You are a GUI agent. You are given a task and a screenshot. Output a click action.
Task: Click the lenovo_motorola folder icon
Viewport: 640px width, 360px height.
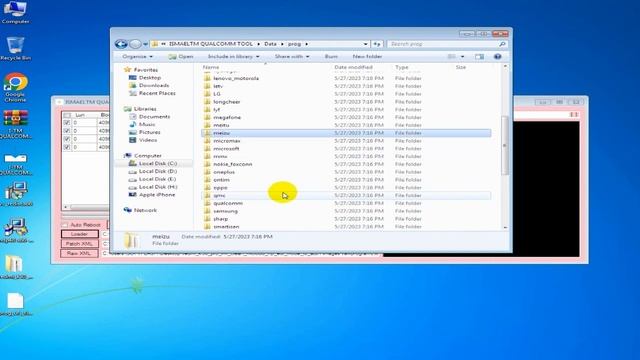coord(207,78)
